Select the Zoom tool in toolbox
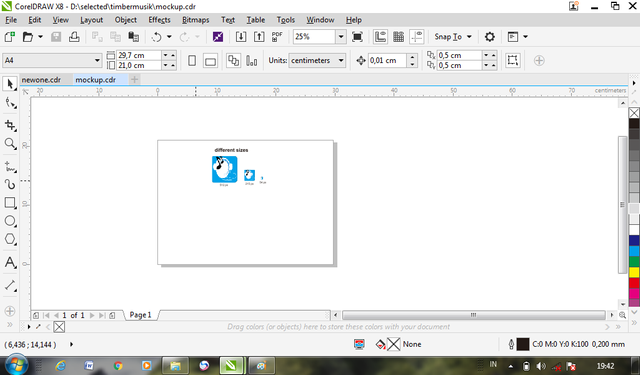 point(10,143)
